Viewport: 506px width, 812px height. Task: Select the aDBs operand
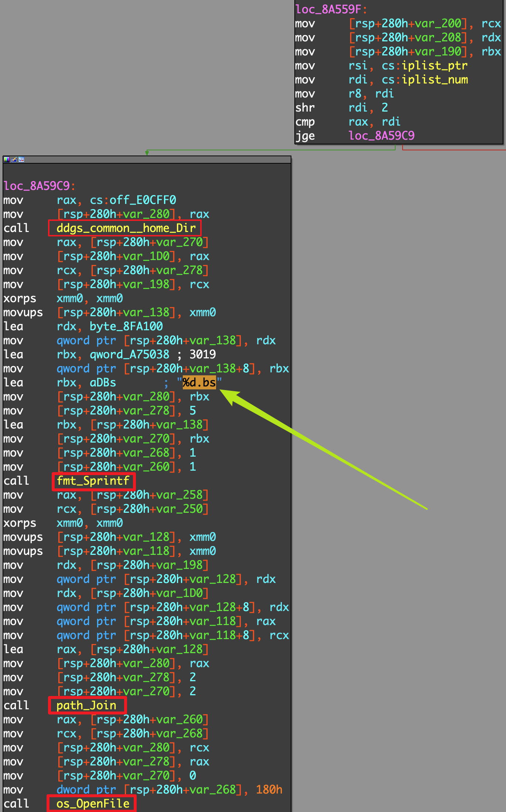[x=103, y=382]
